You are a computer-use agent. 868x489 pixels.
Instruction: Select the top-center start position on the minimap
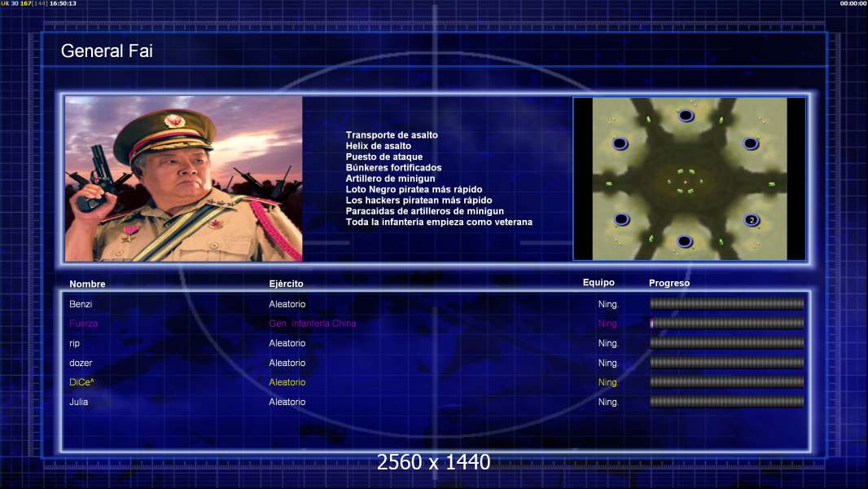[686, 115]
